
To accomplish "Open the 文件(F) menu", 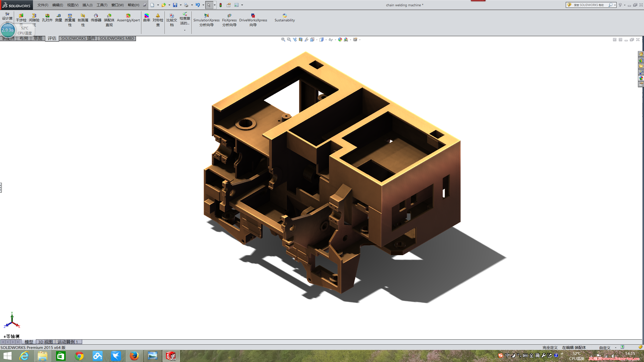I will [x=43, y=5].
